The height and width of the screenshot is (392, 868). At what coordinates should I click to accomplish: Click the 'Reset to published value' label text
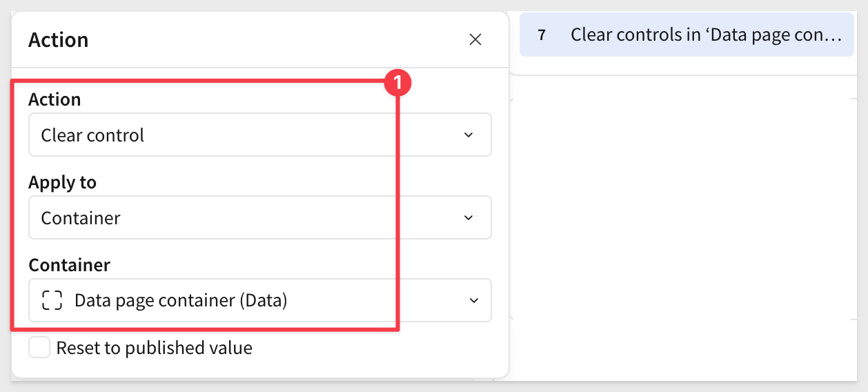click(155, 348)
